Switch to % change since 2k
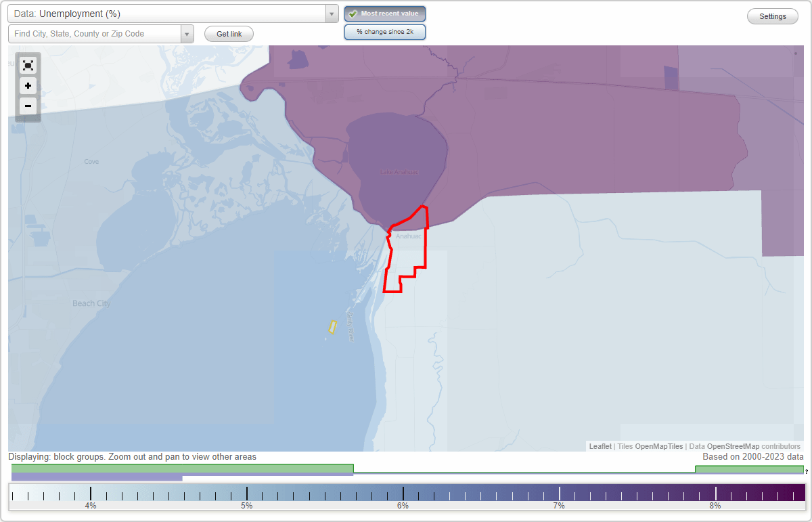812x522 pixels. tap(385, 32)
